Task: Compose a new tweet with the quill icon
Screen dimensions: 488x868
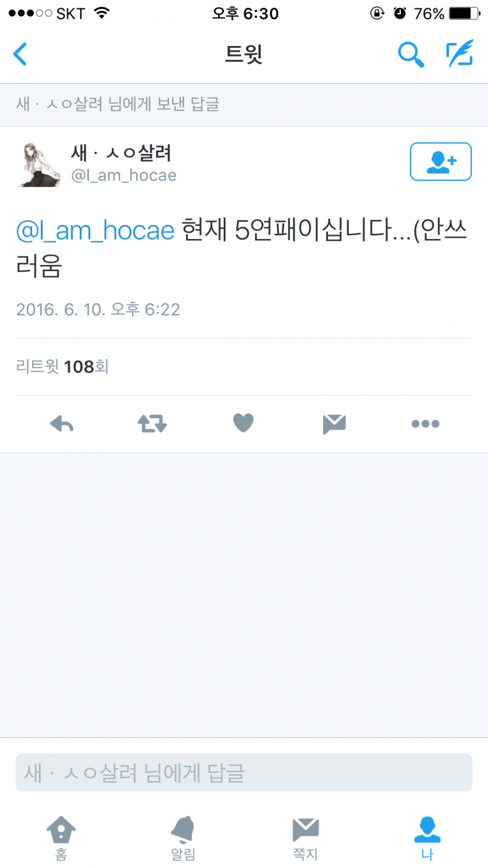Action: point(460,53)
